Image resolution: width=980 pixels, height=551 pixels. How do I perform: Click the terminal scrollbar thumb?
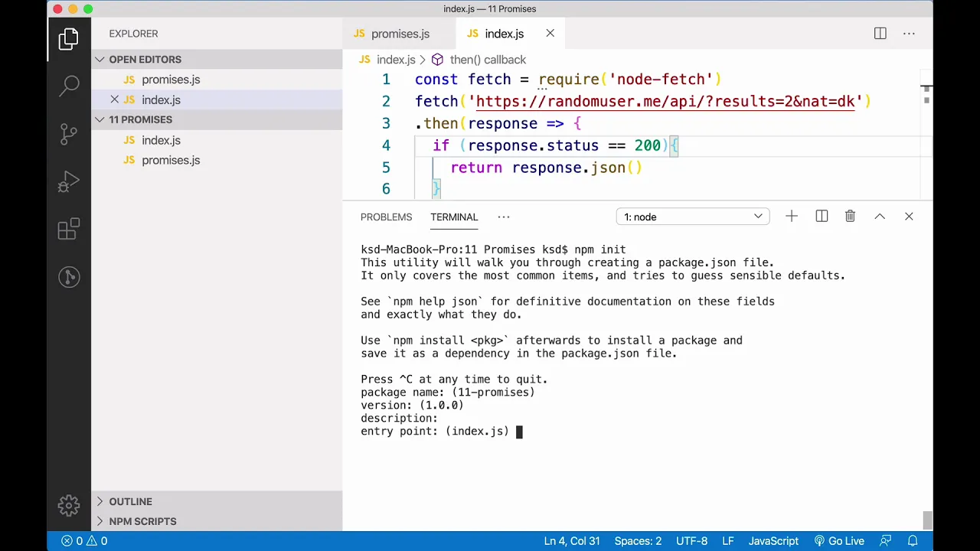(x=927, y=520)
